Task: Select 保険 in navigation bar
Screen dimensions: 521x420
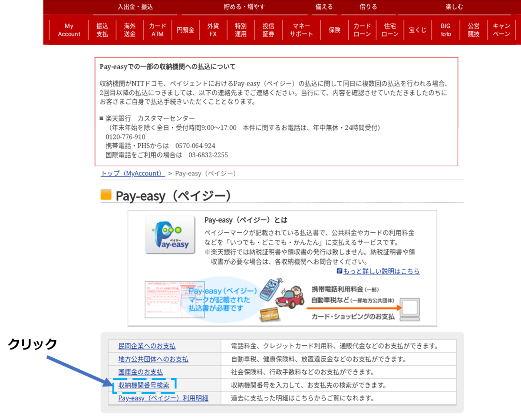Action: coord(334,30)
